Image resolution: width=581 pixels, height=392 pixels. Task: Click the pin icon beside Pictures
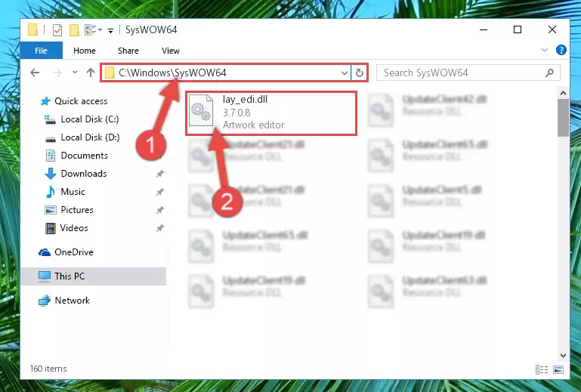click(159, 210)
